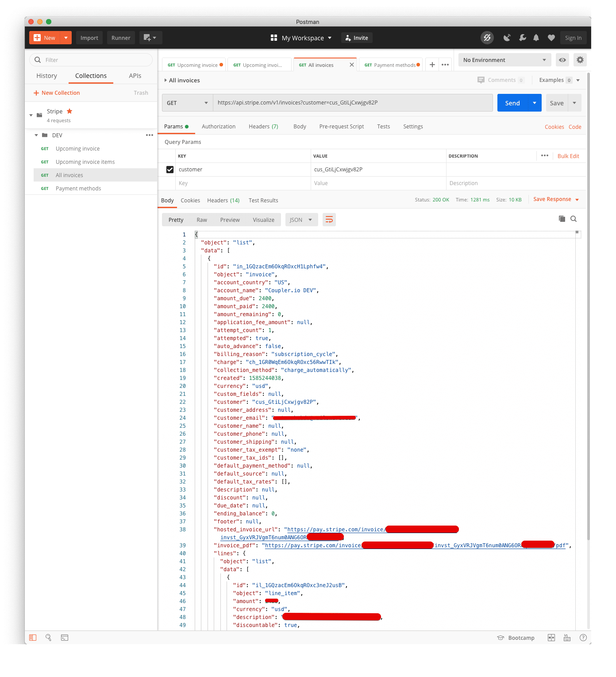Toggle the wrap lines icon in response
The height and width of the screenshot is (677, 616).
(329, 220)
